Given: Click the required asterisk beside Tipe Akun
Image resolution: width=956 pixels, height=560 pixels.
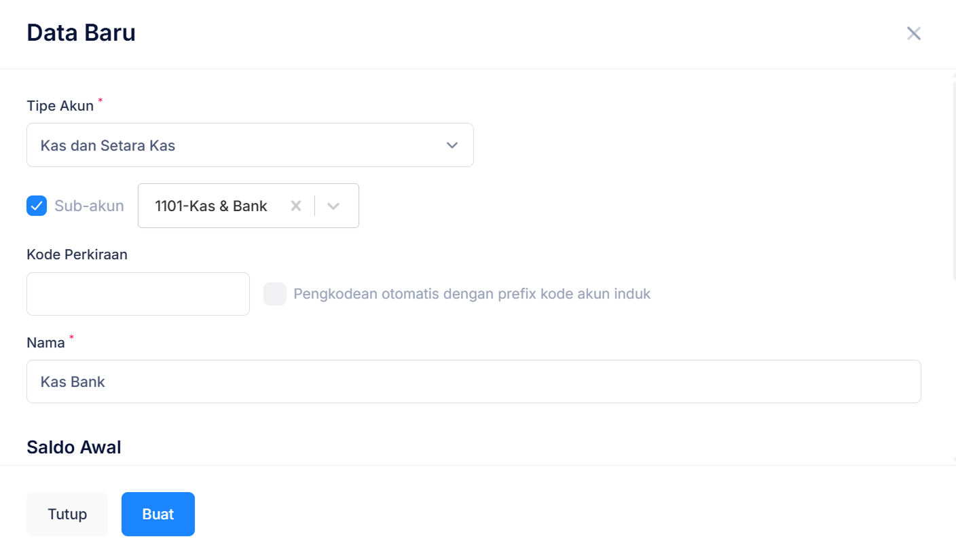Looking at the screenshot, I should (x=100, y=100).
